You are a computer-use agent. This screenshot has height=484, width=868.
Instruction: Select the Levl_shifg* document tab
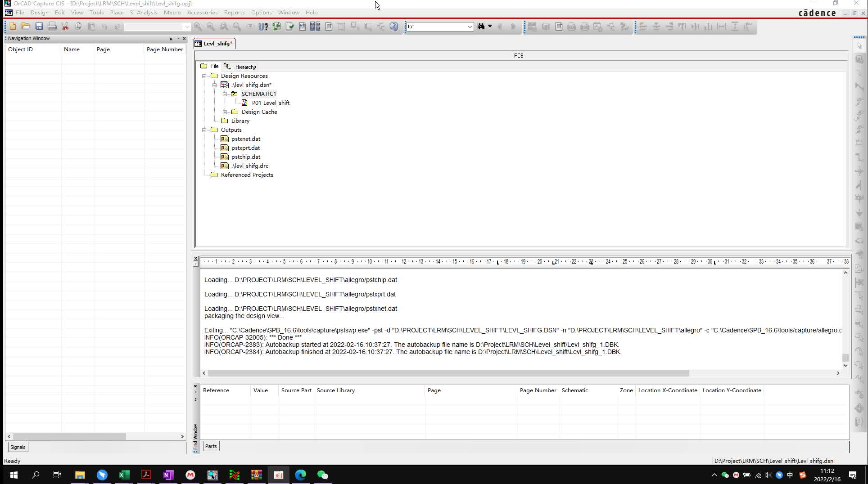(214, 44)
